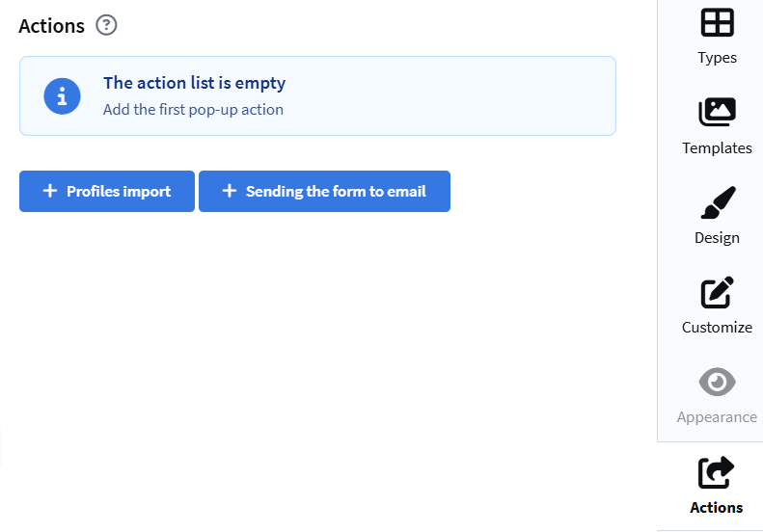Open the Types grid icon in the sidebar
This screenshot has width=763, height=532.
pyautogui.click(x=717, y=22)
